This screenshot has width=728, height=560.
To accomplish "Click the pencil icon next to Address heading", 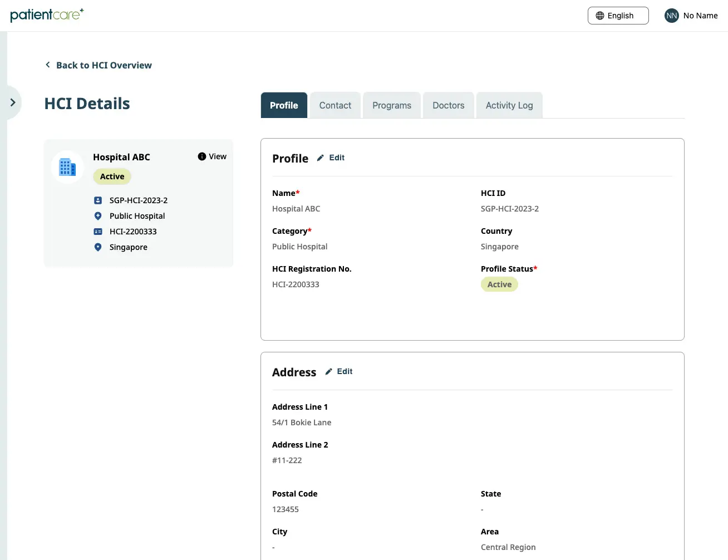I will pos(328,371).
